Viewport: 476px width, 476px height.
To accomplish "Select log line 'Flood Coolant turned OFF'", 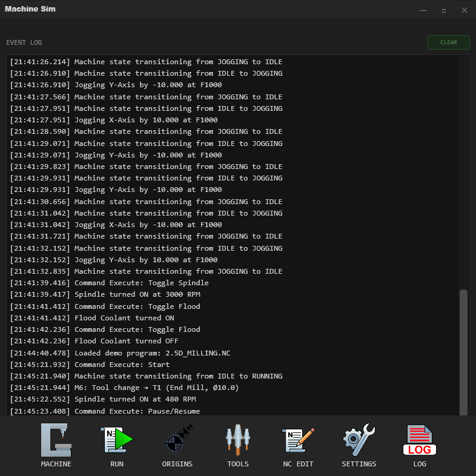I will [x=94, y=341].
